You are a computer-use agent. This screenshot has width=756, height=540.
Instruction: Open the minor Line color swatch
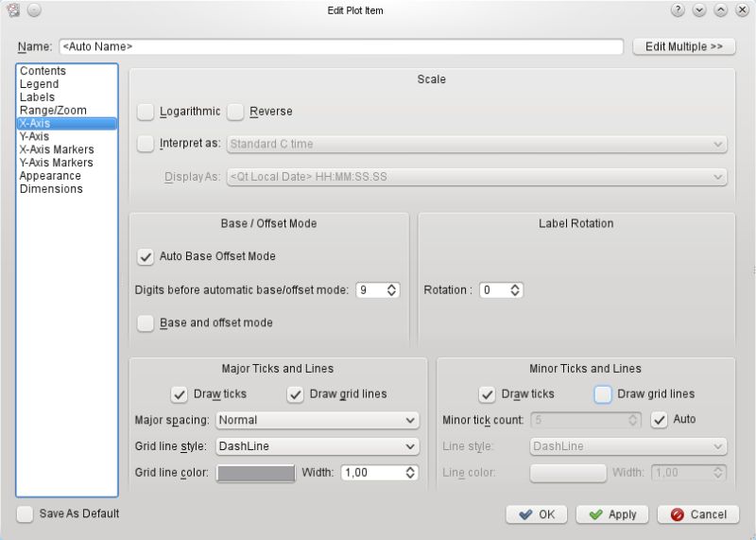568,473
